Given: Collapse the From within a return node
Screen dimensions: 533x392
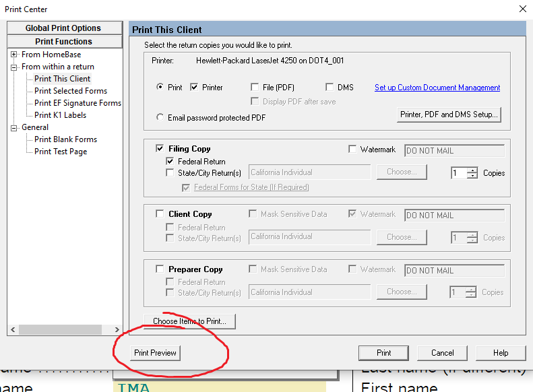Looking at the screenshot, I should click(x=13, y=67).
